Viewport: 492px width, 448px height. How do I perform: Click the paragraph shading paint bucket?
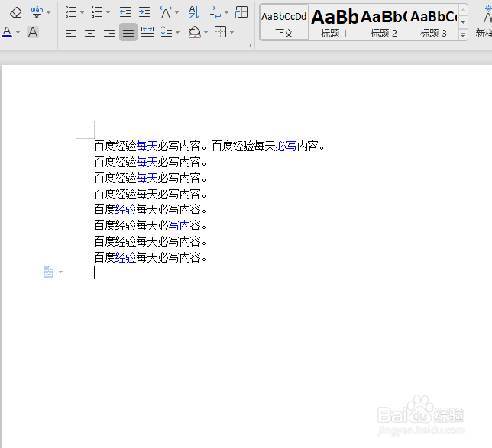(x=195, y=32)
